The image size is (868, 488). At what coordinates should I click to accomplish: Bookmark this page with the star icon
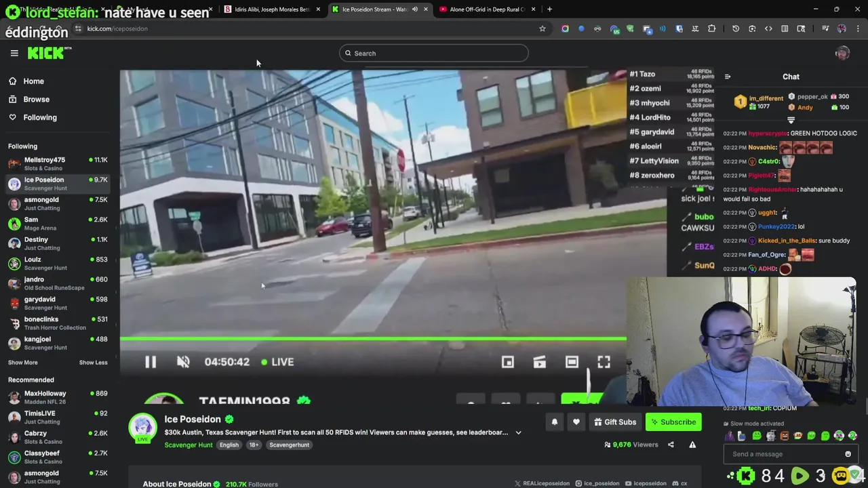(x=542, y=28)
